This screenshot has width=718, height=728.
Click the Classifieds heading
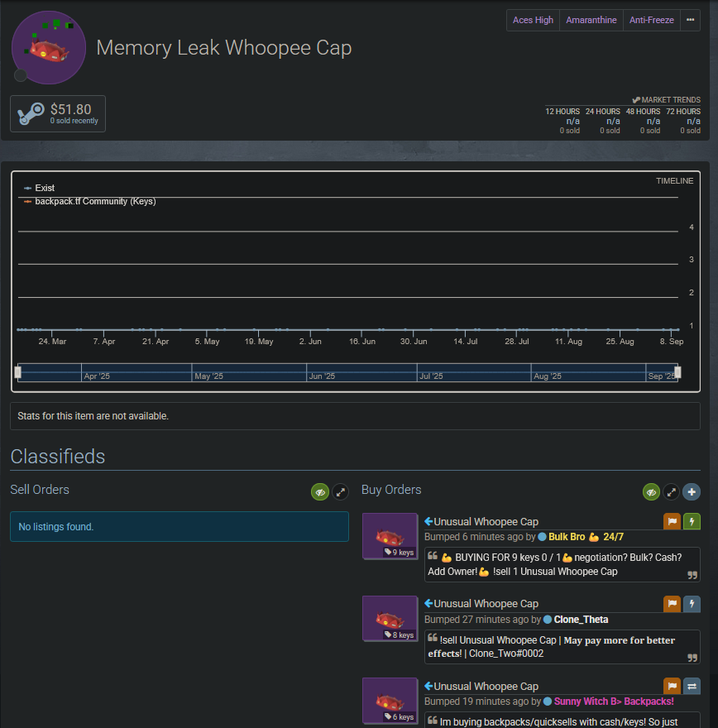pos(58,457)
